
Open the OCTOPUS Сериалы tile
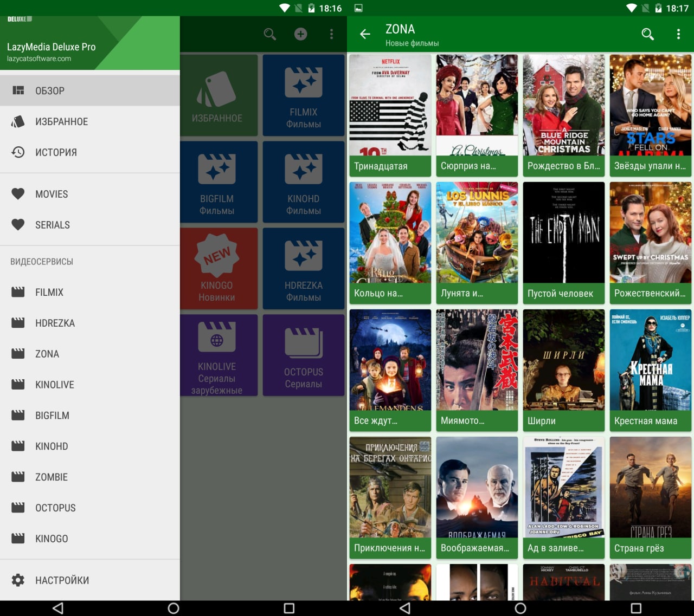tap(304, 355)
